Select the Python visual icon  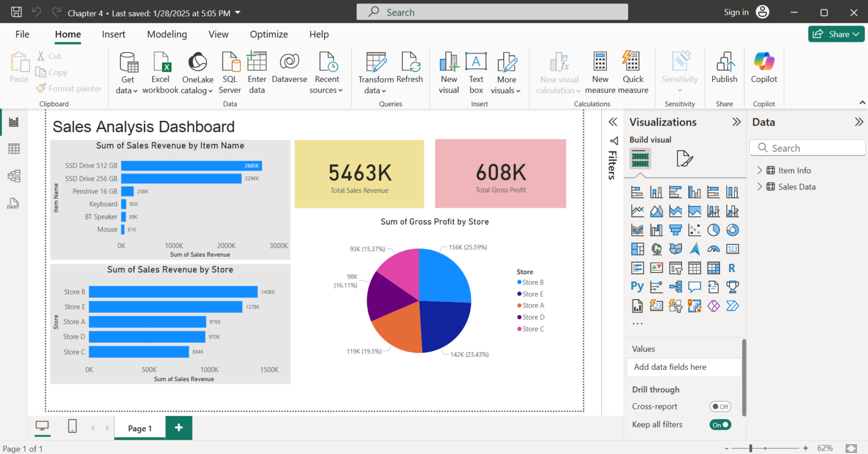(x=637, y=287)
